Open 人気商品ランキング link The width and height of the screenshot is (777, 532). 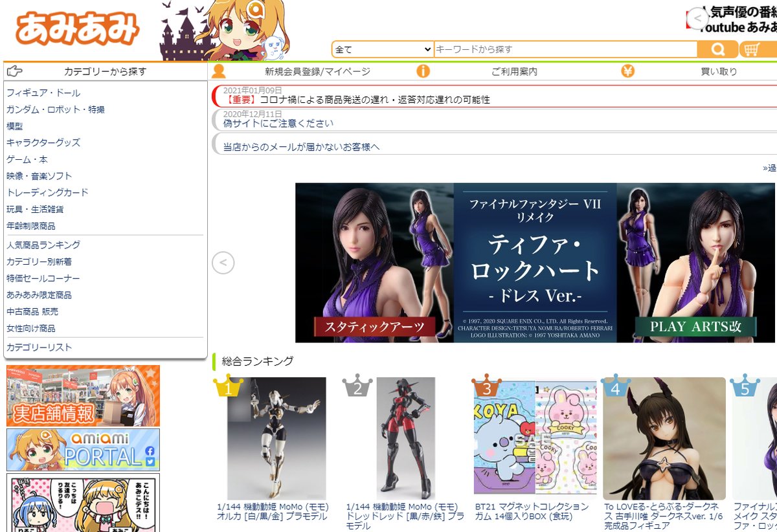coord(43,245)
